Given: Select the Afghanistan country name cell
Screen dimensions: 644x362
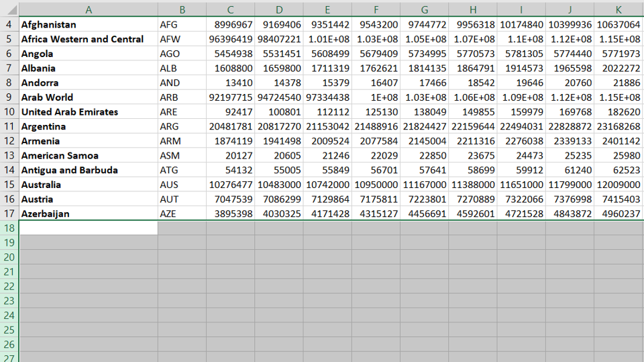Looking at the screenshot, I should (89, 25).
